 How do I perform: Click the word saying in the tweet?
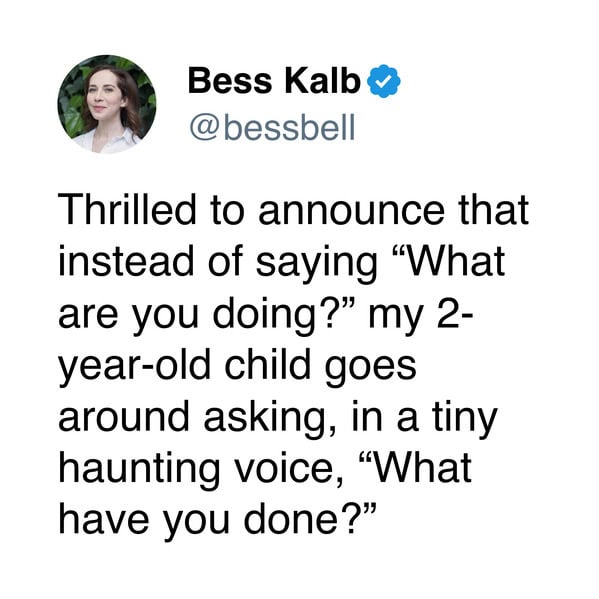[317, 266]
